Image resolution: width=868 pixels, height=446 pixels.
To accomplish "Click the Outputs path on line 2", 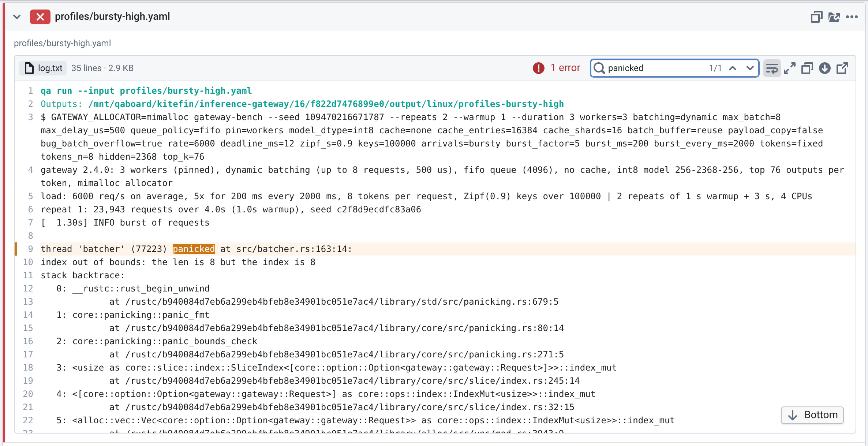I will click(326, 104).
